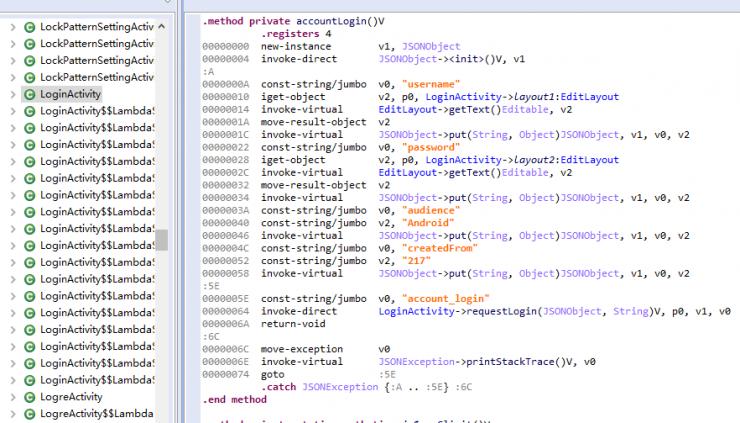Viewport: 740px width, 423px height.
Task: Expand the bottom LogreActivity$$Lambda node
Action: tap(11, 414)
